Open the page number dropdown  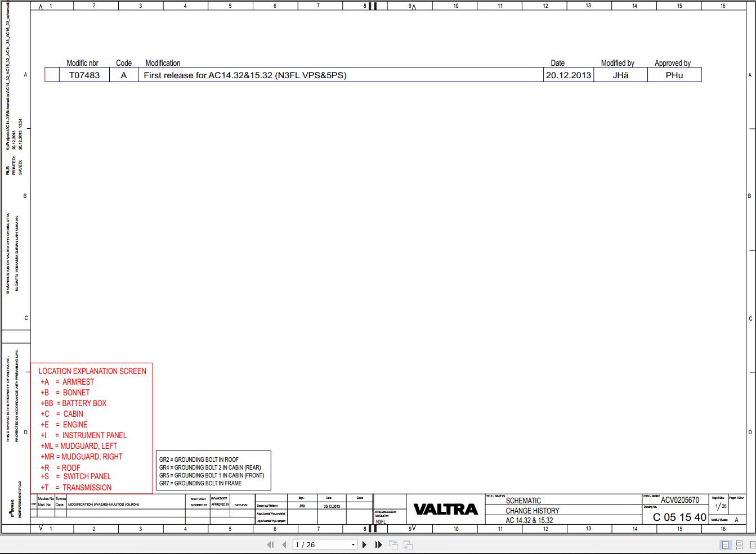(353, 544)
